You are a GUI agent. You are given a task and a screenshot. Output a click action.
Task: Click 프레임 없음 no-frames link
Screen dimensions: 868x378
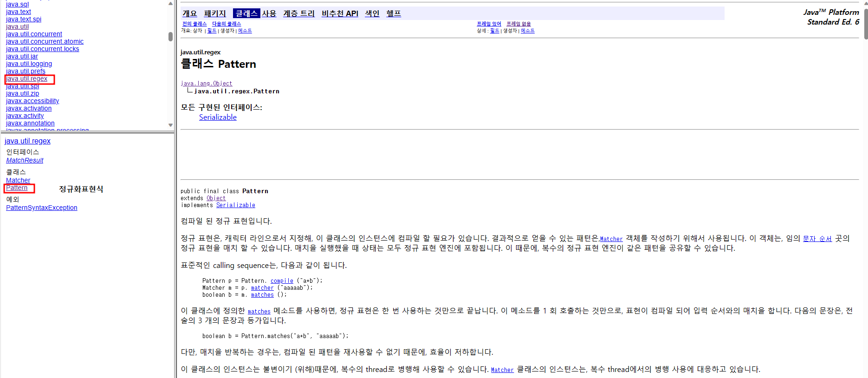[518, 24]
